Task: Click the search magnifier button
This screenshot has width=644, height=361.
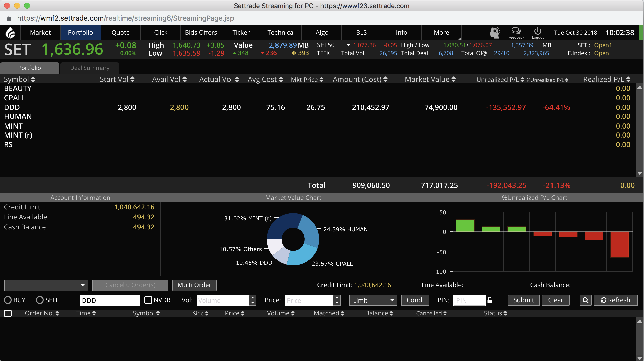Action: (x=585, y=300)
